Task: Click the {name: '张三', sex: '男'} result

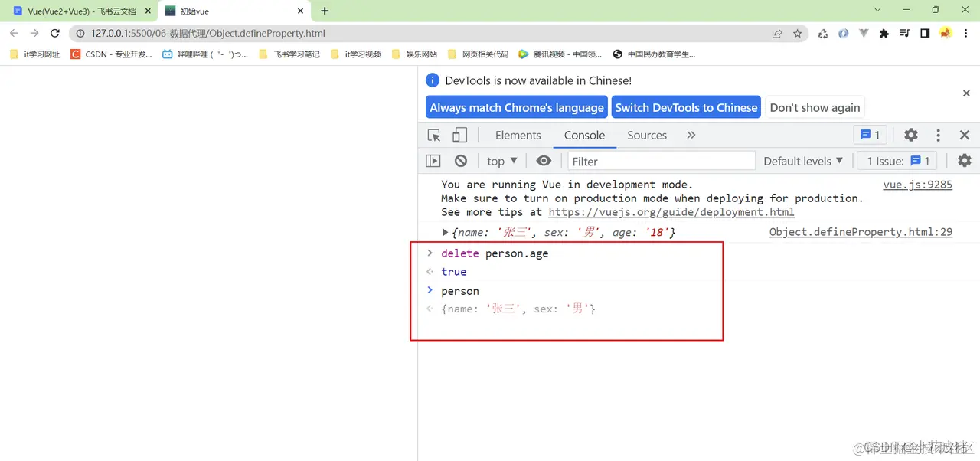Action: tap(518, 309)
